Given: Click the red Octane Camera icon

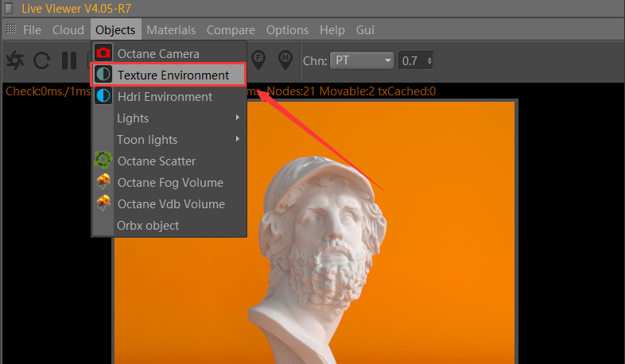Looking at the screenshot, I should [103, 53].
